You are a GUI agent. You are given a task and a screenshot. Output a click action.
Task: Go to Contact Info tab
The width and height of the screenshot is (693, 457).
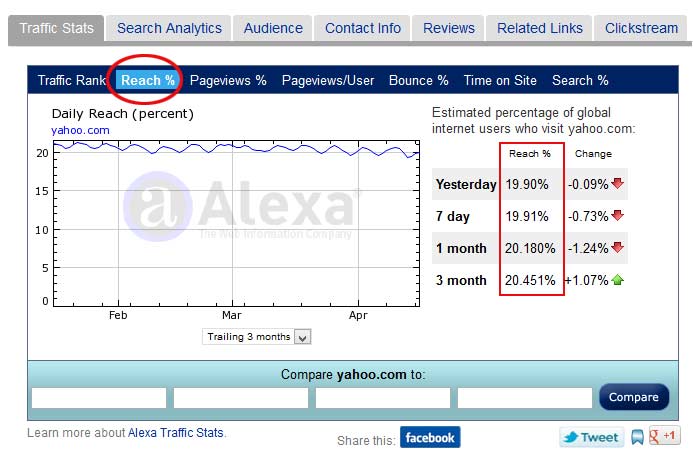tap(362, 28)
